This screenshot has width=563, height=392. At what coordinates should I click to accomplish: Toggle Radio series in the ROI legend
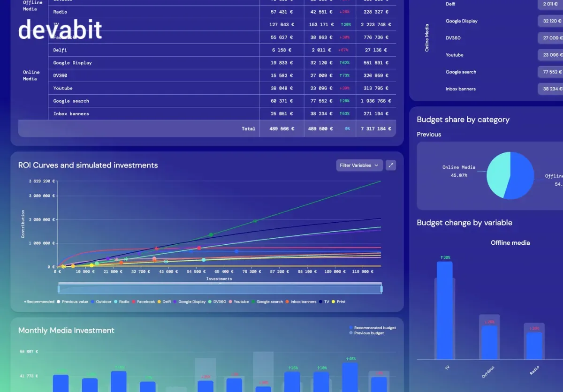pyautogui.click(x=122, y=302)
